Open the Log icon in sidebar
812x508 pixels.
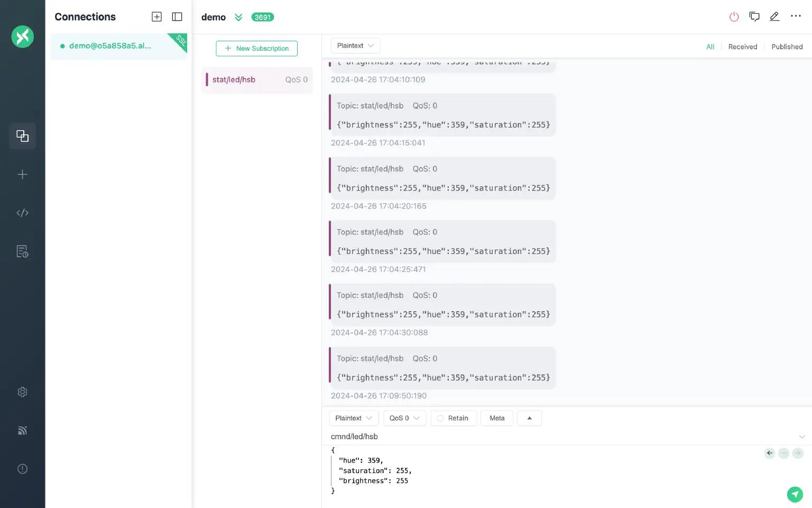pos(22,251)
